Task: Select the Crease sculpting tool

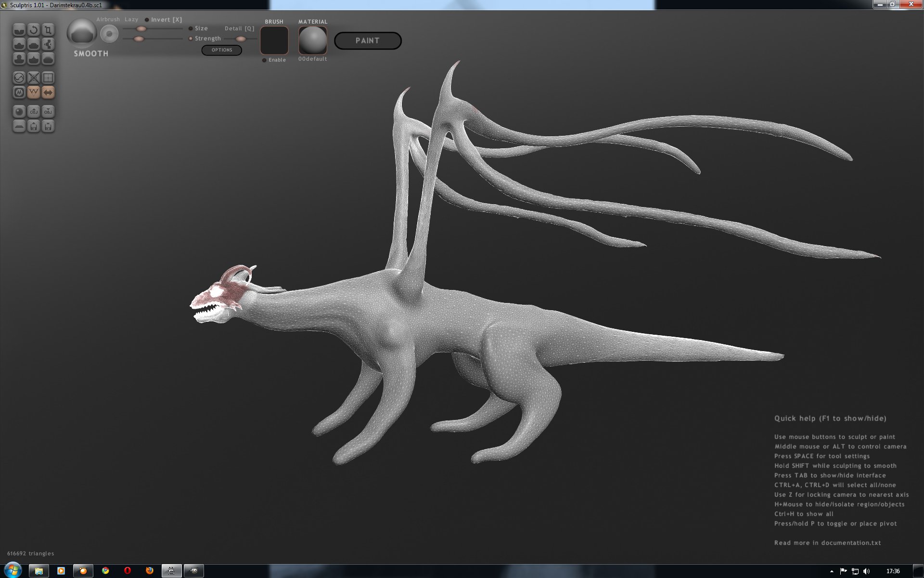Action: (19, 30)
